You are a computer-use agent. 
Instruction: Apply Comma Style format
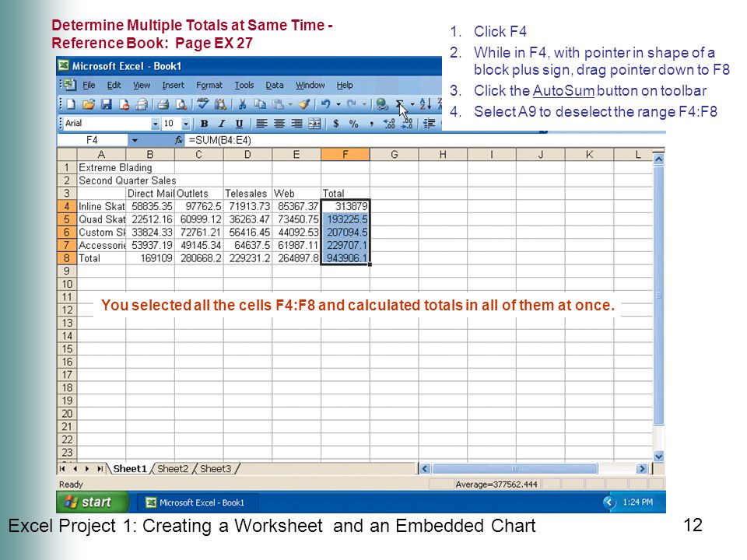(x=371, y=124)
